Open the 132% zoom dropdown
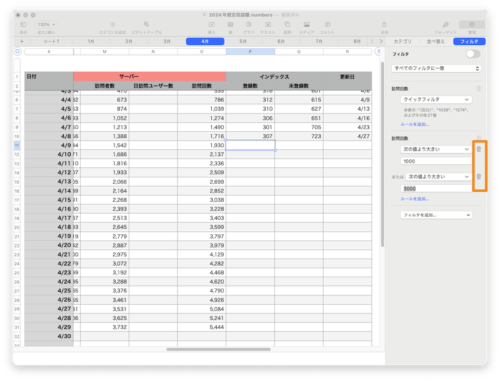This screenshot has height=381, width=500. pos(46,25)
